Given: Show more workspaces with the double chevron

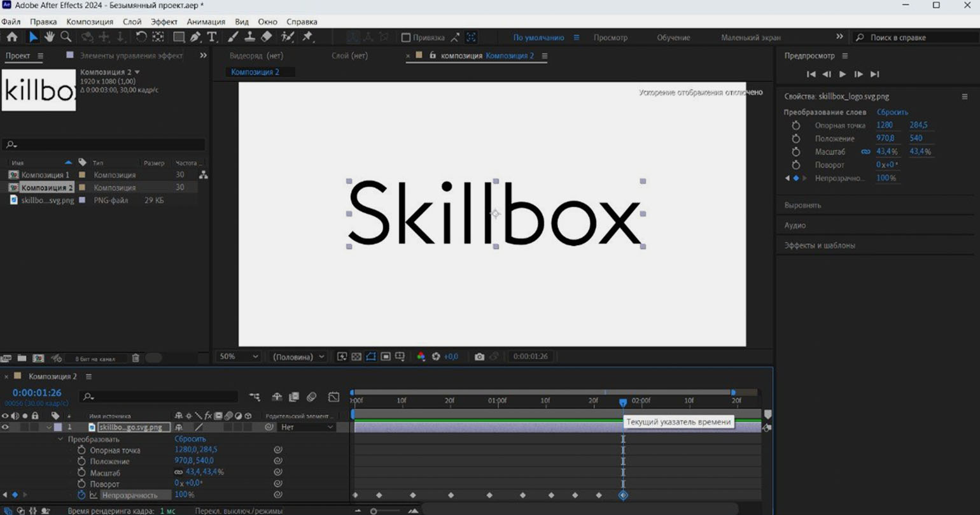Looking at the screenshot, I should 839,37.
